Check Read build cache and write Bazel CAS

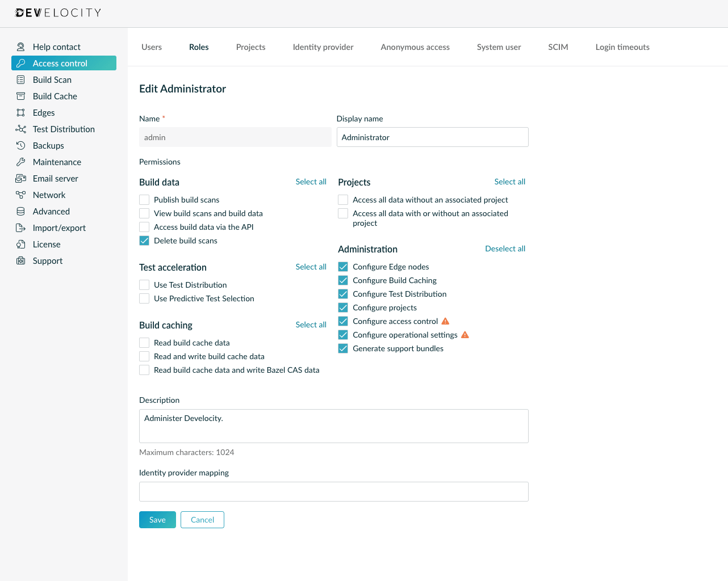(x=144, y=370)
